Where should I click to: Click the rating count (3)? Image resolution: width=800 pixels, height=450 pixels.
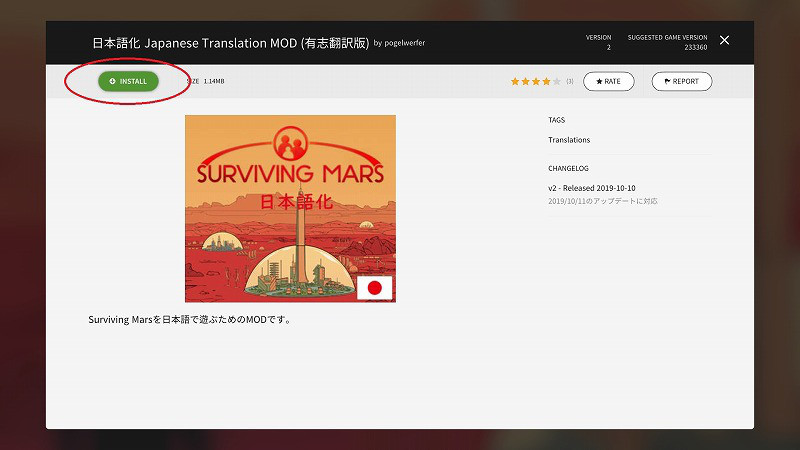pos(570,81)
